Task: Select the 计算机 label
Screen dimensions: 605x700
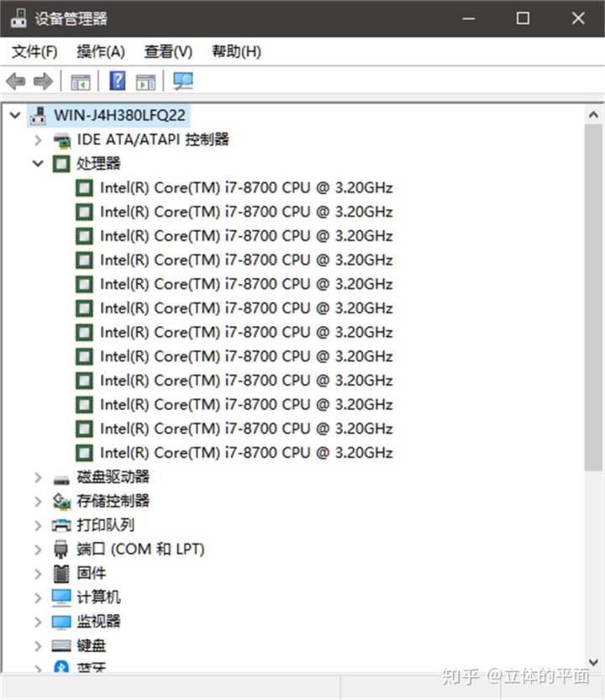Action: pyautogui.click(x=98, y=597)
